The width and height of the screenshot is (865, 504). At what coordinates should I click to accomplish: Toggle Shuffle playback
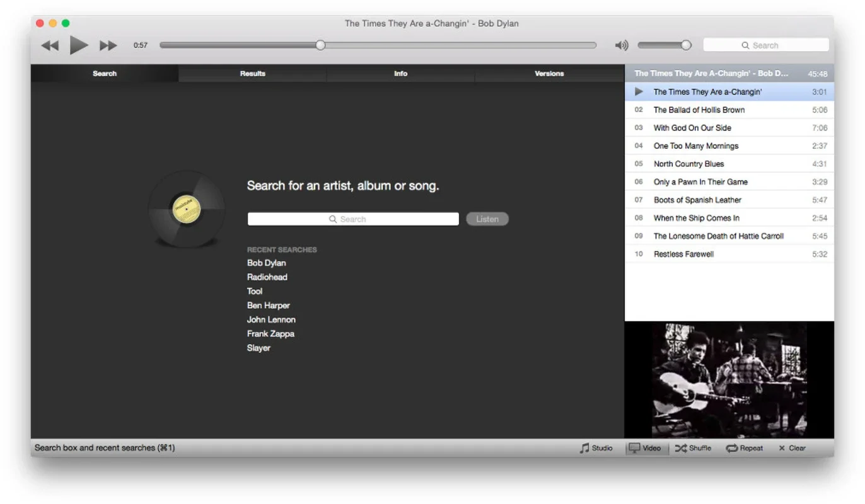point(693,448)
